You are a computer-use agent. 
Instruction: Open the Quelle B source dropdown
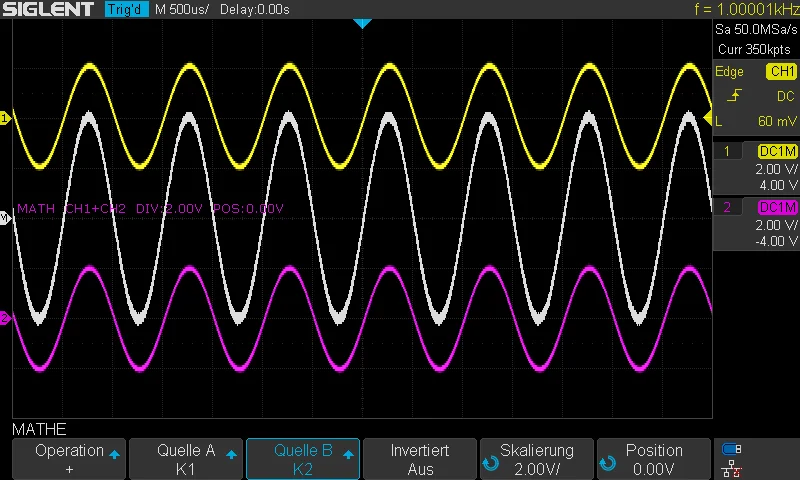click(x=303, y=460)
